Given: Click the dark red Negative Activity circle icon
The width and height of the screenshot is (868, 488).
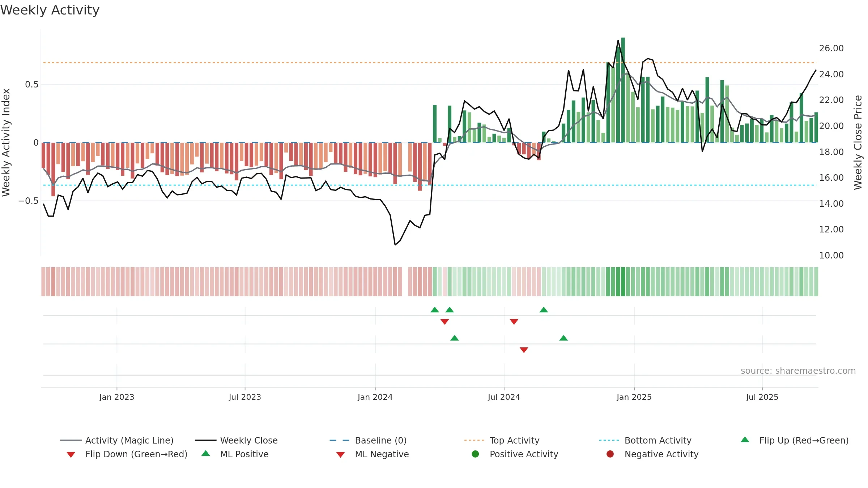Looking at the screenshot, I should (x=610, y=454).
